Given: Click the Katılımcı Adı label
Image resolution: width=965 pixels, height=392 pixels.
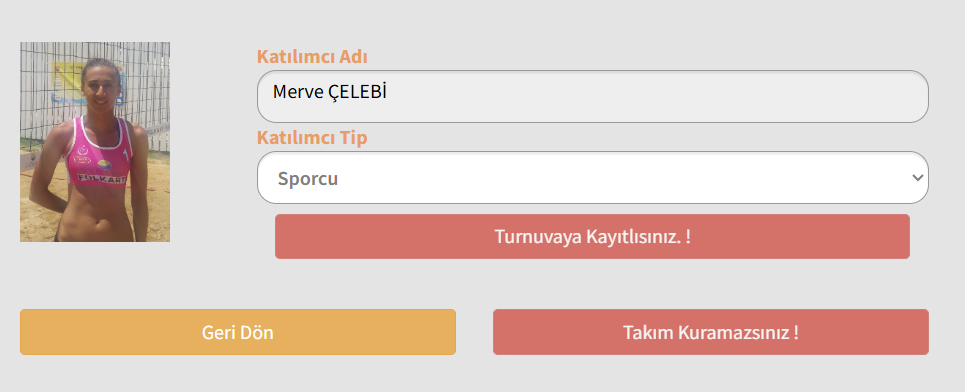Looking at the screenshot, I should pyautogui.click(x=312, y=57).
